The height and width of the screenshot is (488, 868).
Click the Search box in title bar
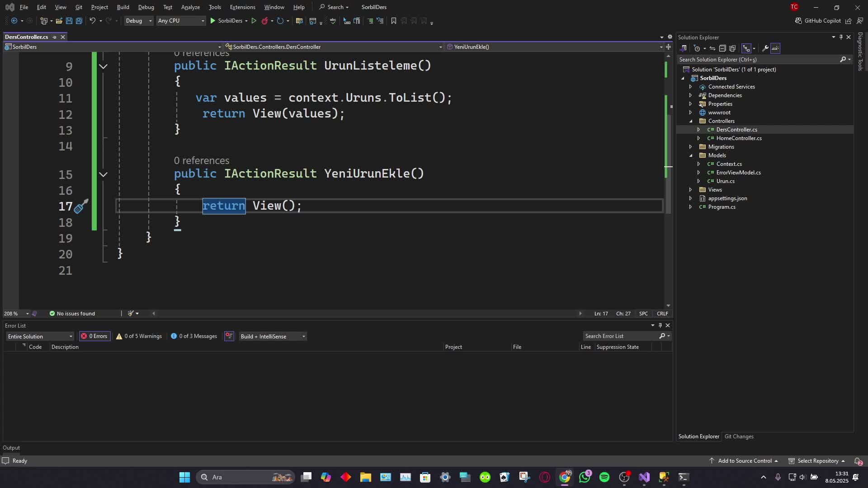pos(334,7)
